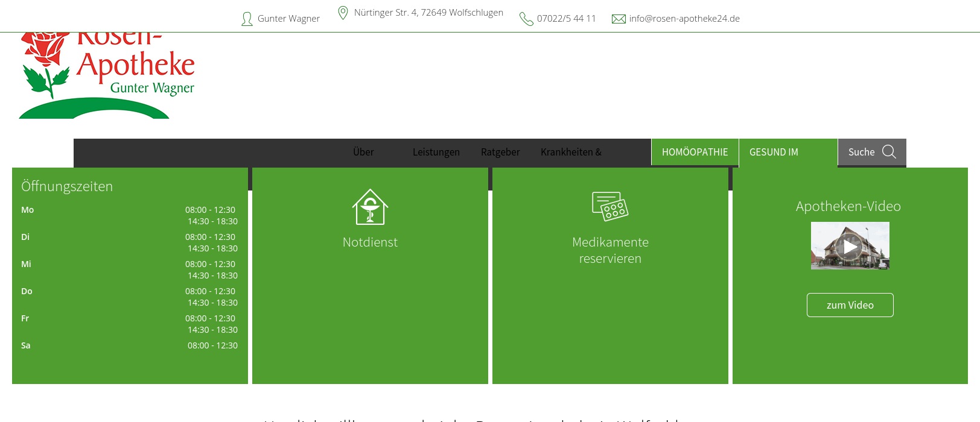Go to the GESUND IM tab
The height and width of the screenshot is (422, 980).
coord(774,152)
